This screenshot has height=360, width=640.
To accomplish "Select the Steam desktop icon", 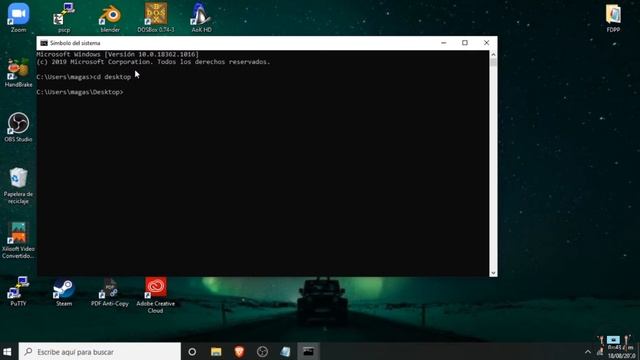I will [x=64, y=291].
